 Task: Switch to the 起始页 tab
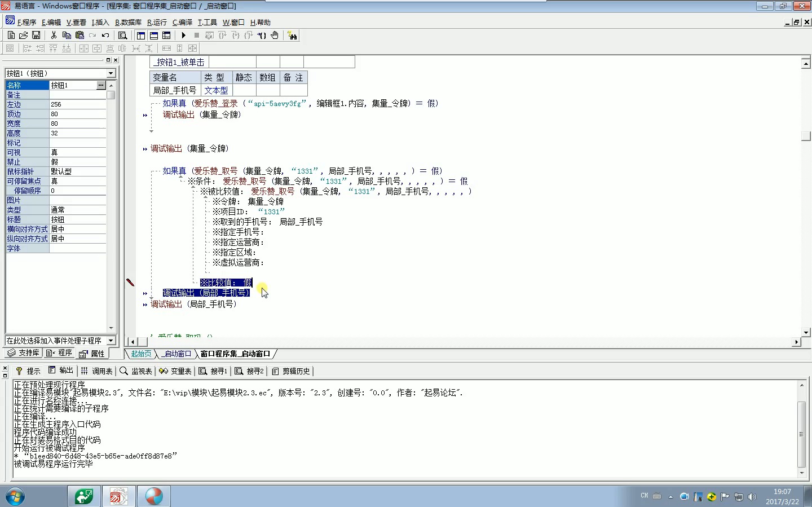pos(141,354)
